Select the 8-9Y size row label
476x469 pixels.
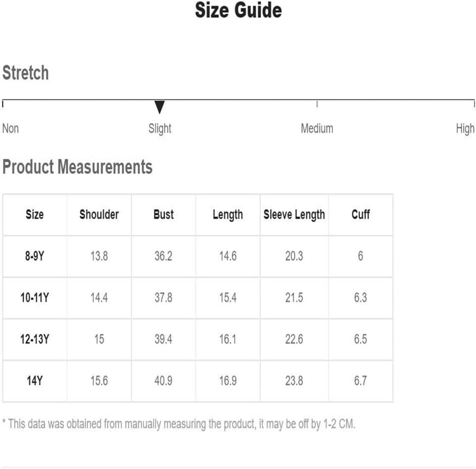click(x=35, y=256)
